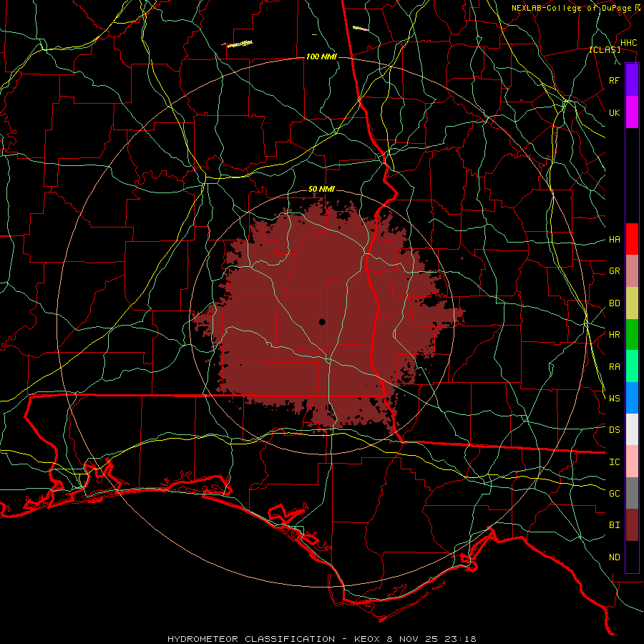
Task: Click the GC gray legend swatch
Action: [x=632, y=493]
